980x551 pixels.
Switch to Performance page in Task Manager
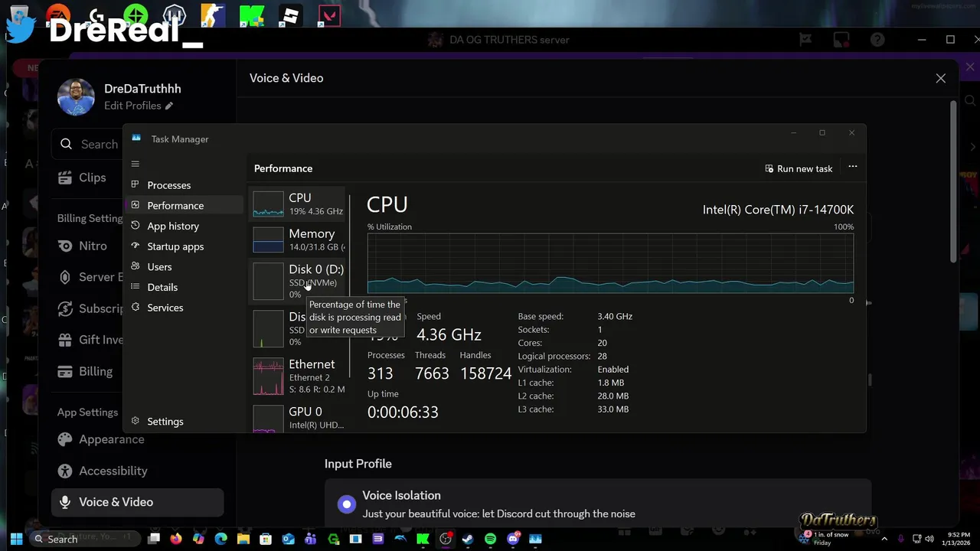pos(183,206)
